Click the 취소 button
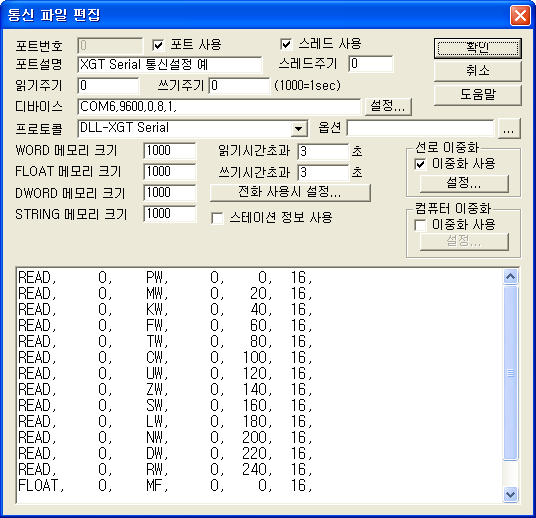This screenshot has height=518, width=536. coord(478,71)
